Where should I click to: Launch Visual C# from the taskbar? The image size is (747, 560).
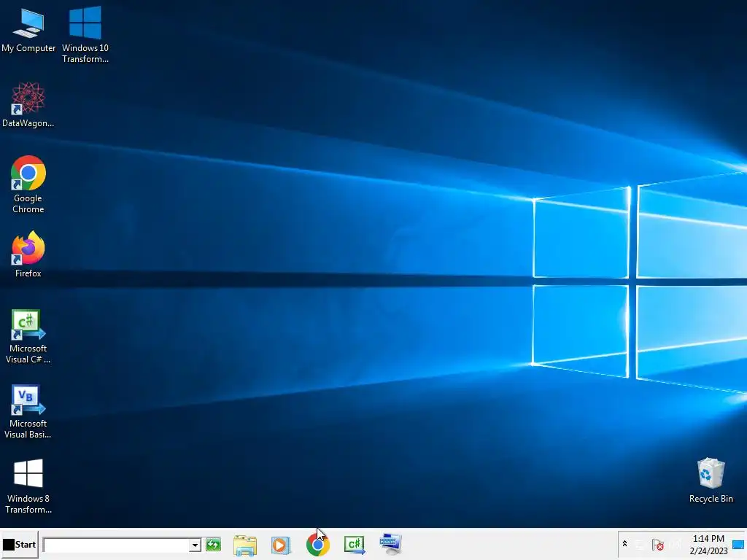tap(355, 545)
